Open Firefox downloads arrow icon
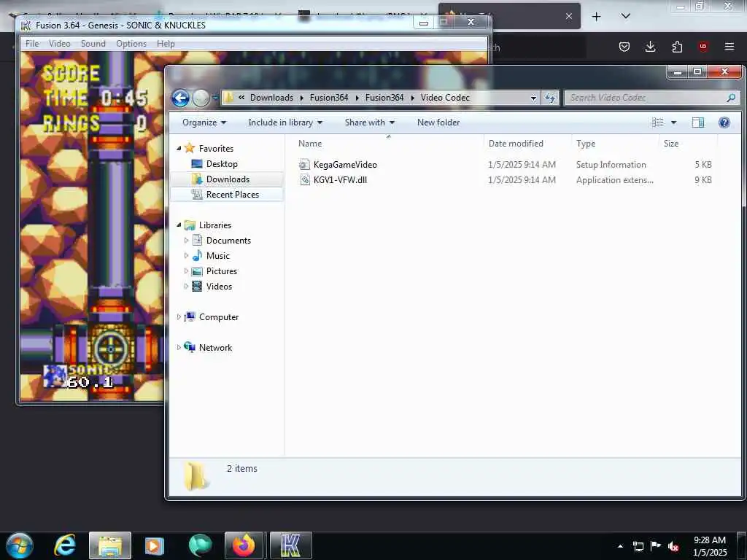The image size is (747, 560). pyautogui.click(x=650, y=46)
